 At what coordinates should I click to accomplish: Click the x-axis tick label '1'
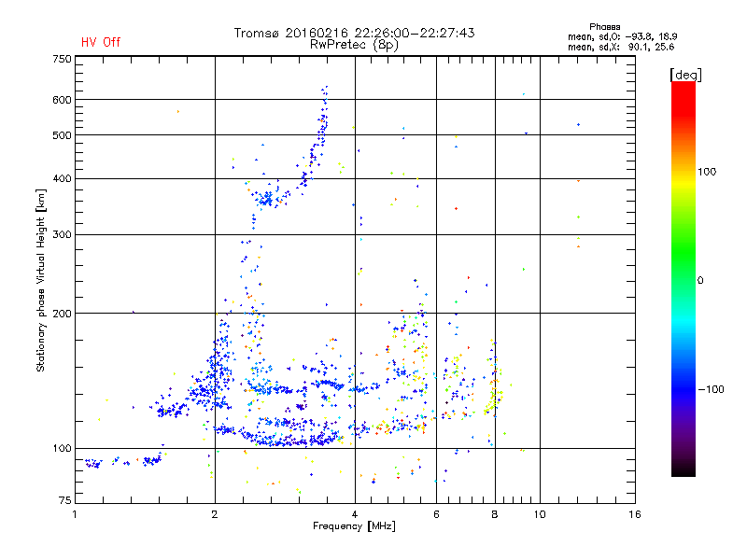pos(75,514)
